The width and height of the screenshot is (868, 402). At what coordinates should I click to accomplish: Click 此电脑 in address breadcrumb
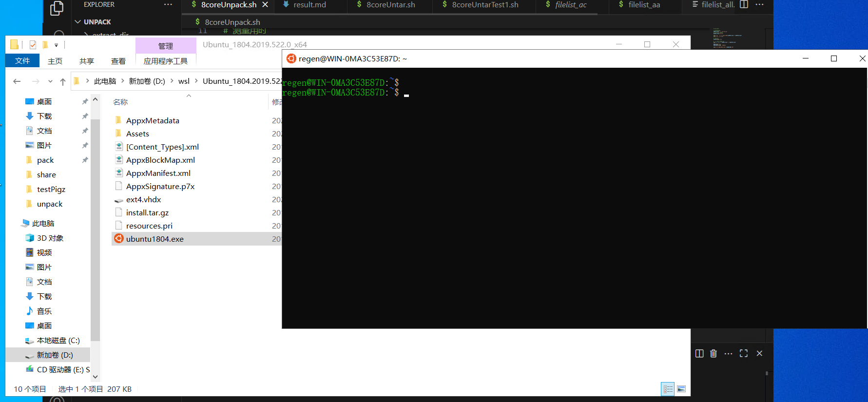click(x=105, y=81)
